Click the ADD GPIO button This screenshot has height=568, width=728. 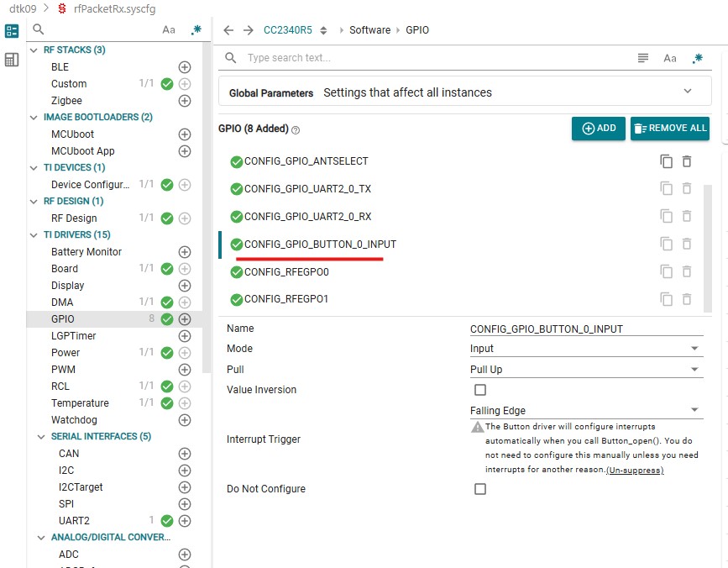[x=598, y=129]
